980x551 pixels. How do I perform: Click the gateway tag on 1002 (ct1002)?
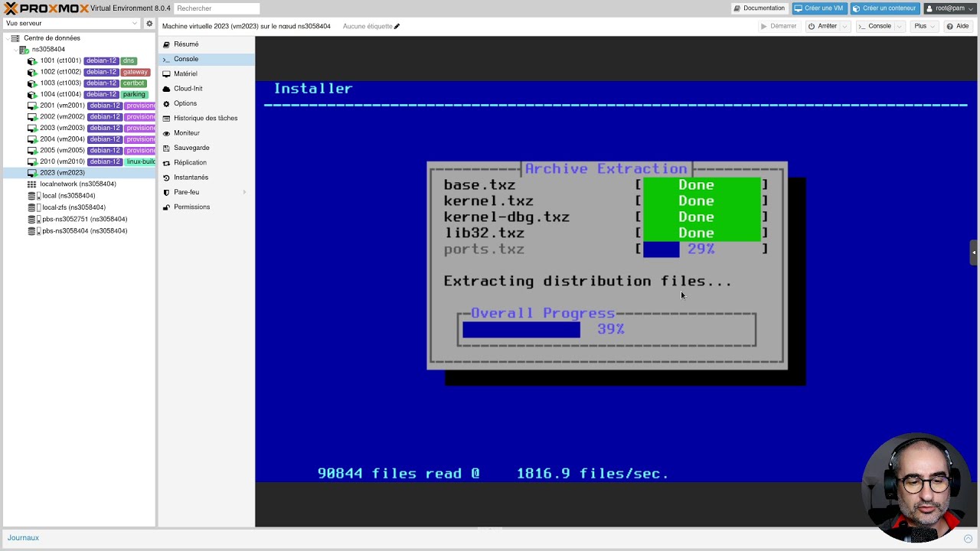coord(135,72)
